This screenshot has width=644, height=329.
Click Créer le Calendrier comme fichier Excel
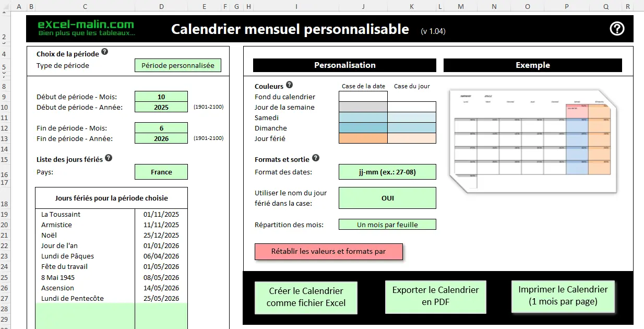[306, 298]
